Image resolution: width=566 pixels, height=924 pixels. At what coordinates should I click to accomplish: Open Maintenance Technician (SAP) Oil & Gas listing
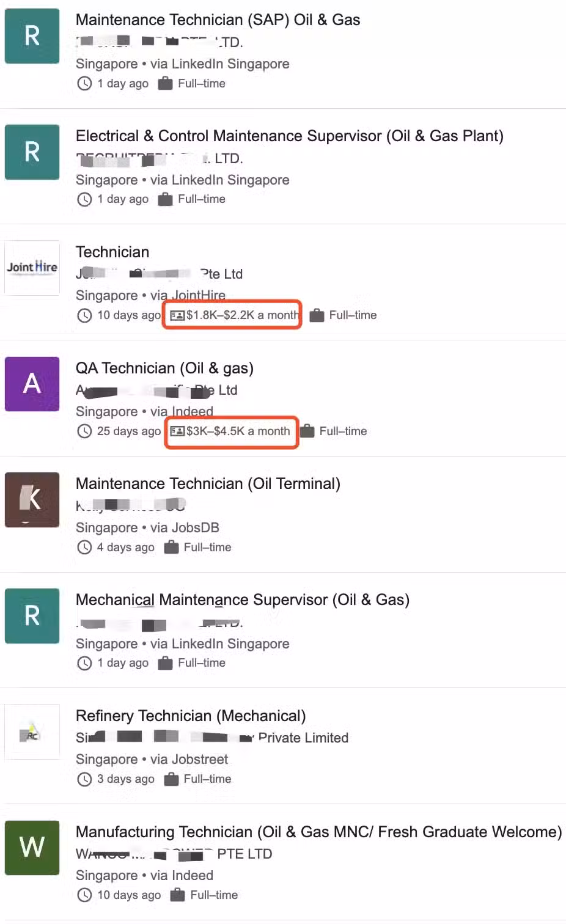(218, 20)
